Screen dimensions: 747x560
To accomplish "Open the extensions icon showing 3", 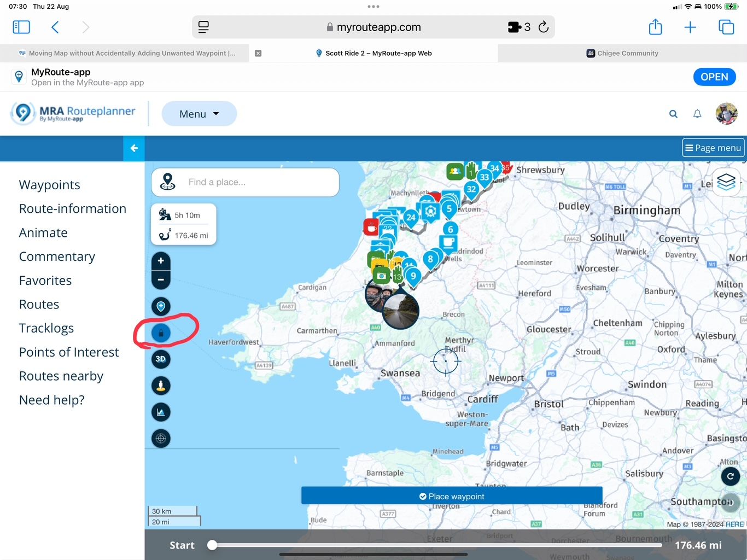I will 519,27.
